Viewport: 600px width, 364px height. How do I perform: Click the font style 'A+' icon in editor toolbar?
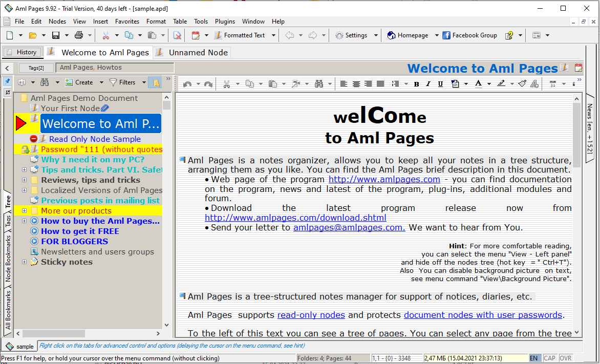coord(534,84)
